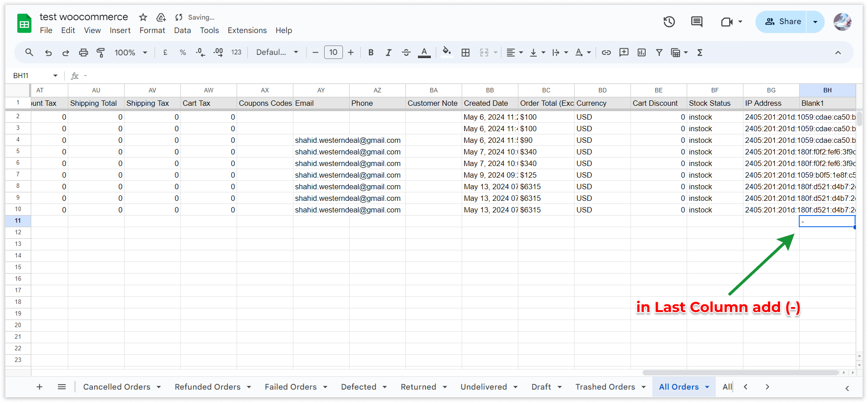Screen dimensions: 868x403
Task: Switch to the Failed Orders sheet tab
Action: (x=290, y=387)
